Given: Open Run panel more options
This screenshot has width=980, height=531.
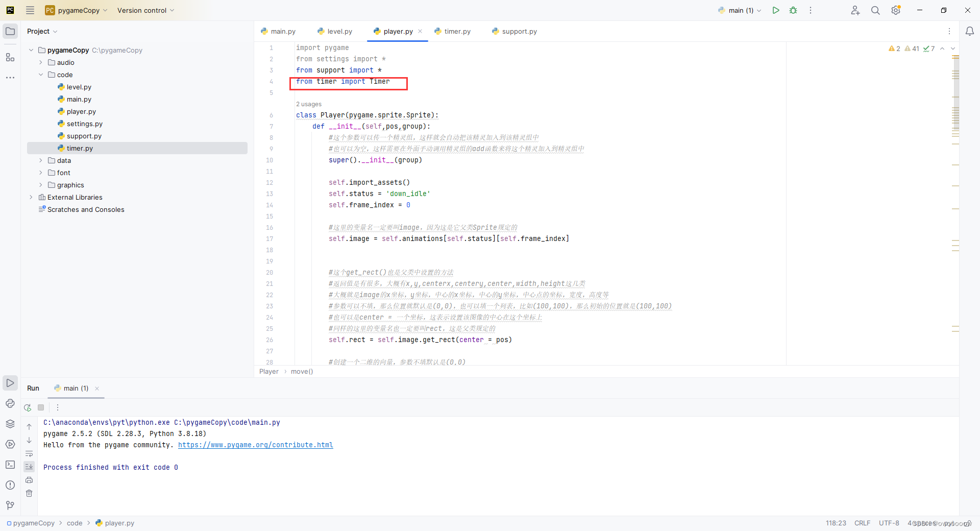Looking at the screenshot, I should pos(58,407).
